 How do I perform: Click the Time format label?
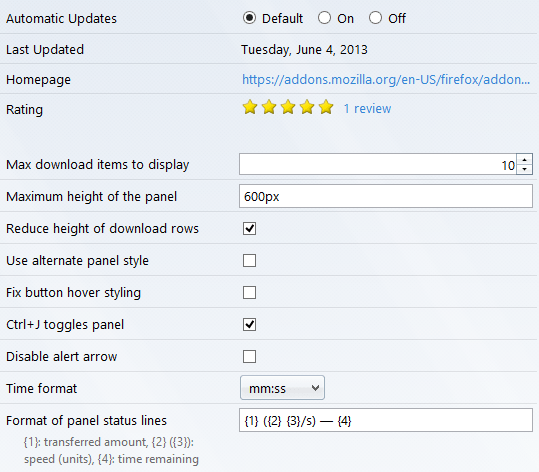tap(41, 388)
